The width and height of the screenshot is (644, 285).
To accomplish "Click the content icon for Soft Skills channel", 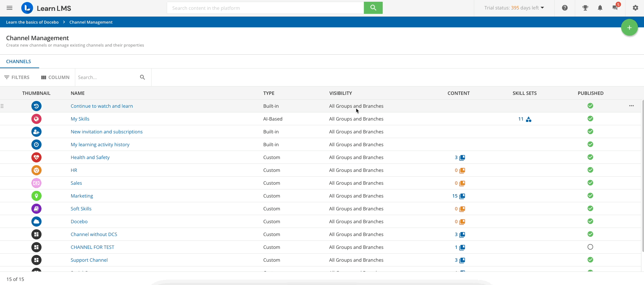I will [x=462, y=209].
